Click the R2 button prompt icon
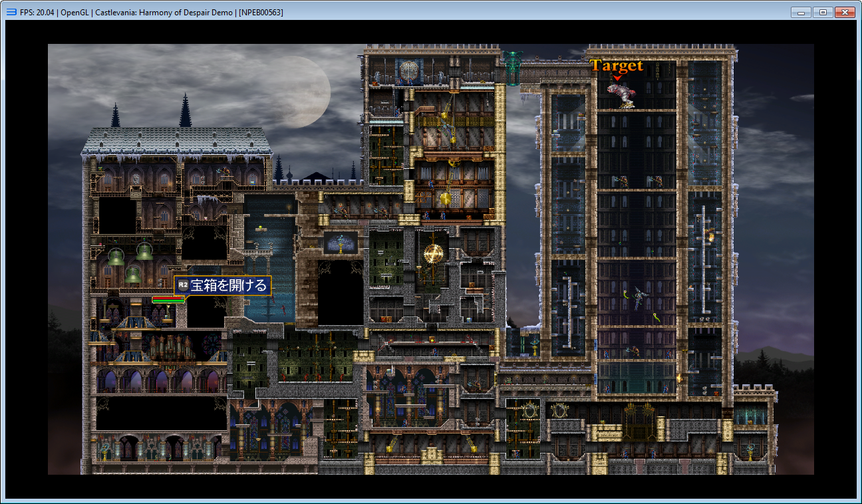The width and height of the screenshot is (862, 504). click(183, 286)
